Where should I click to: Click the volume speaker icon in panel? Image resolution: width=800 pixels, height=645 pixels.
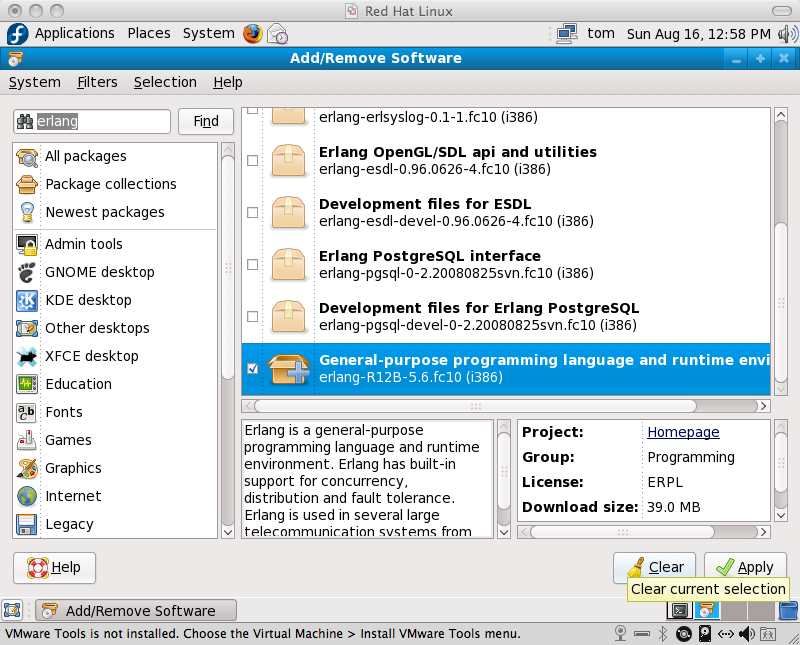click(784, 33)
